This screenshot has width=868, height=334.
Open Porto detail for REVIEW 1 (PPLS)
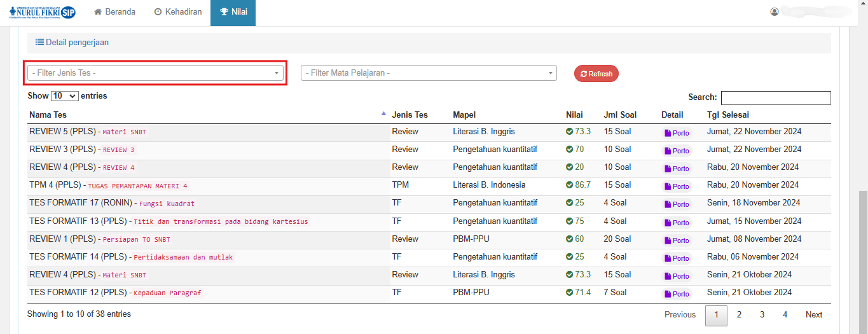pyautogui.click(x=677, y=240)
